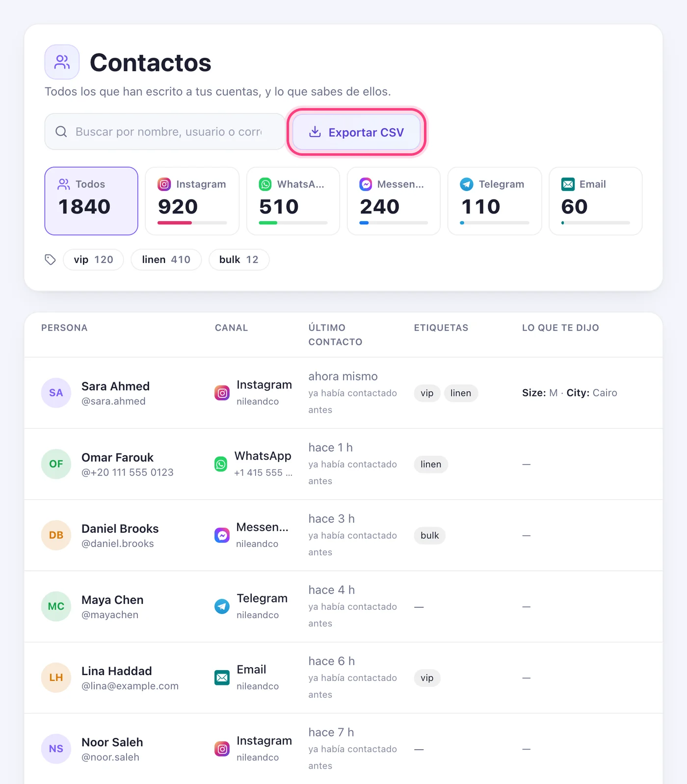Viewport: 687px width, 784px height.
Task: Open the MC avatar for Maya Chen
Action: tap(56, 606)
